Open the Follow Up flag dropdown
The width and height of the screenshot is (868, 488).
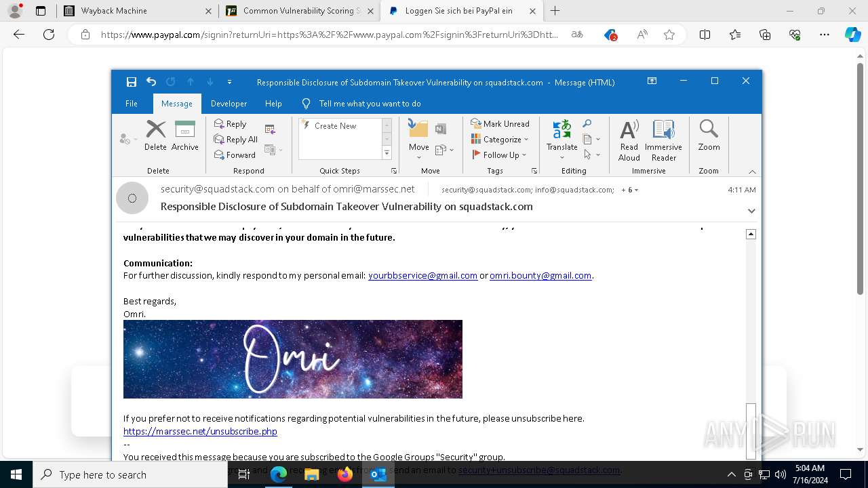click(x=498, y=155)
